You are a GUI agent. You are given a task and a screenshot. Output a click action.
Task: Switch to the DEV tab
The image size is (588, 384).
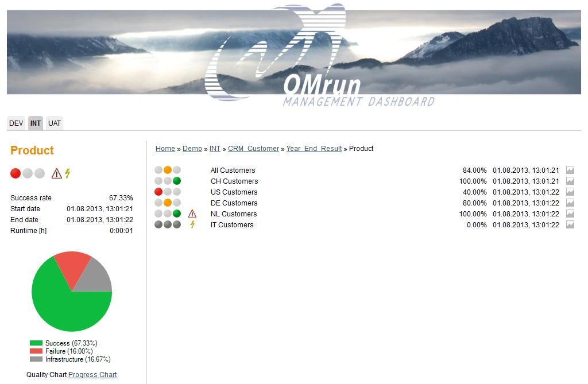pyautogui.click(x=16, y=123)
